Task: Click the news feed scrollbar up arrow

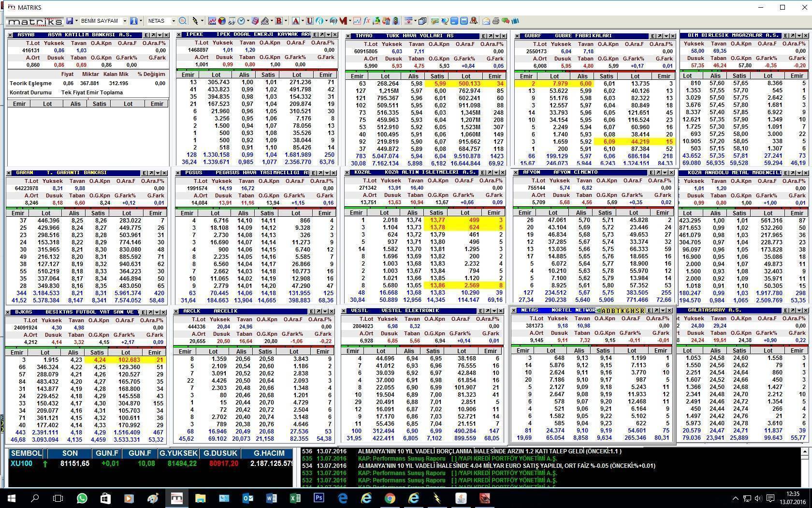Action: click(x=804, y=451)
